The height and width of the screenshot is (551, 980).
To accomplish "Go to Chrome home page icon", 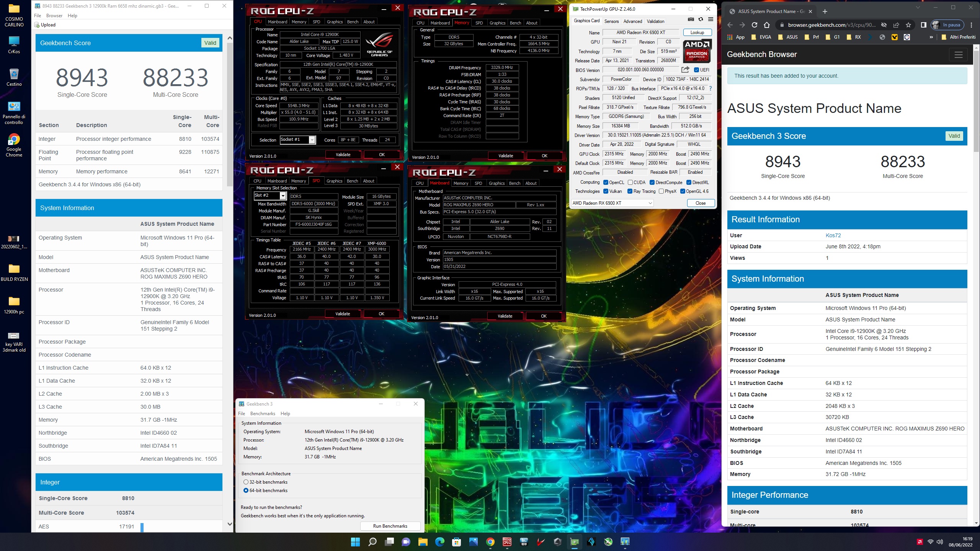I will 766,25.
